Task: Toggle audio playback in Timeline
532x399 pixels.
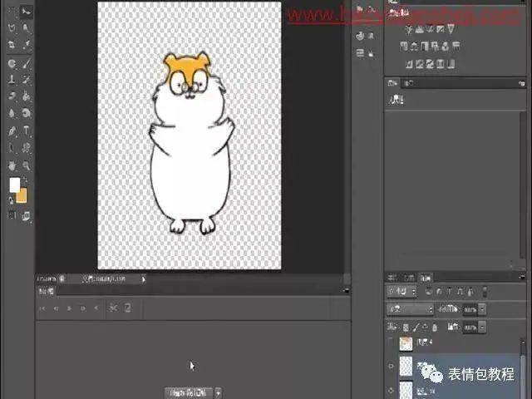Action: [96, 308]
